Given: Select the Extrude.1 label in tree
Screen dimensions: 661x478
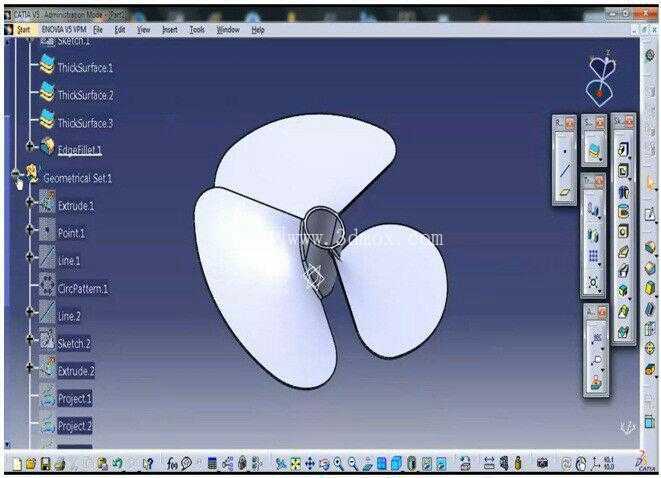Looking at the screenshot, I should pyautogui.click(x=76, y=206).
